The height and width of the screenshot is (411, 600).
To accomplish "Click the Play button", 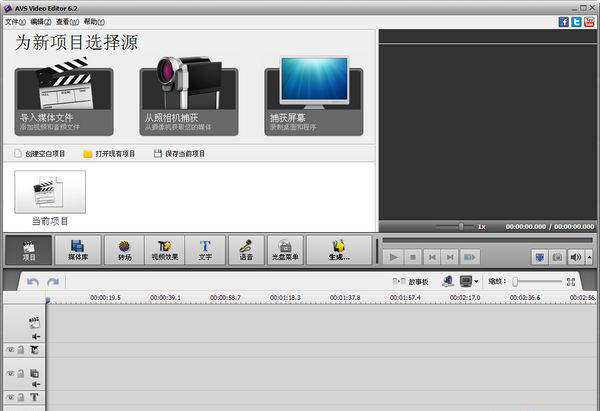I will point(393,257).
